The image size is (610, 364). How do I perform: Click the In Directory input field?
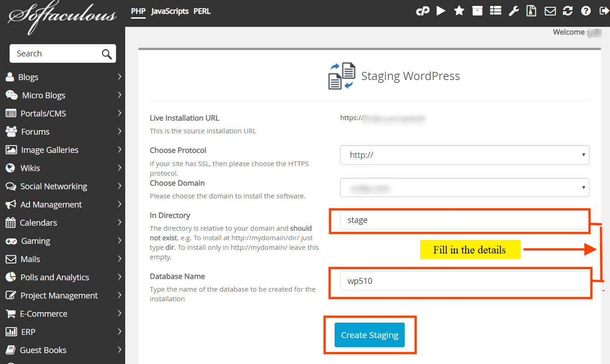click(x=464, y=220)
